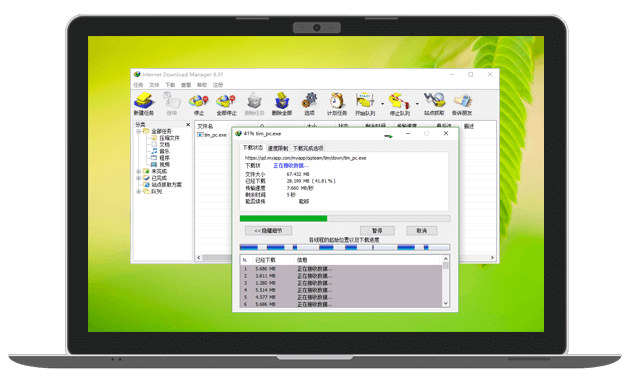The height and width of the screenshot is (380, 630).
Task: Click the << 隐藏细节 button
Action: [x=268, y=231]
